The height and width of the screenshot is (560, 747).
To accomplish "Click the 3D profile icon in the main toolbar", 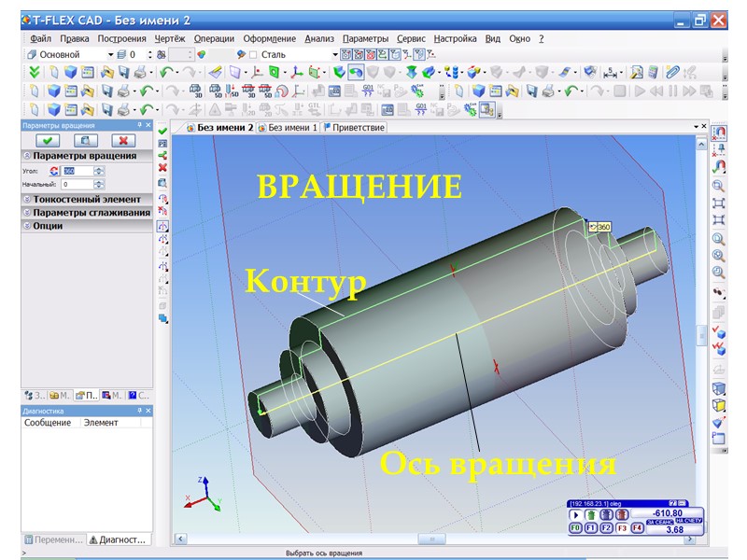I will coord(274,73).
